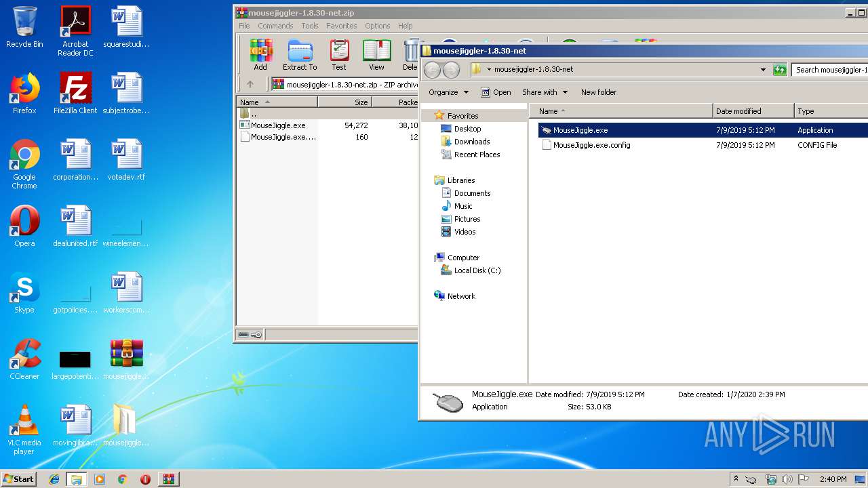This screenshot has height=488, width=868.
Task: Select Network in navigation pane
Action: click(461, 296)
